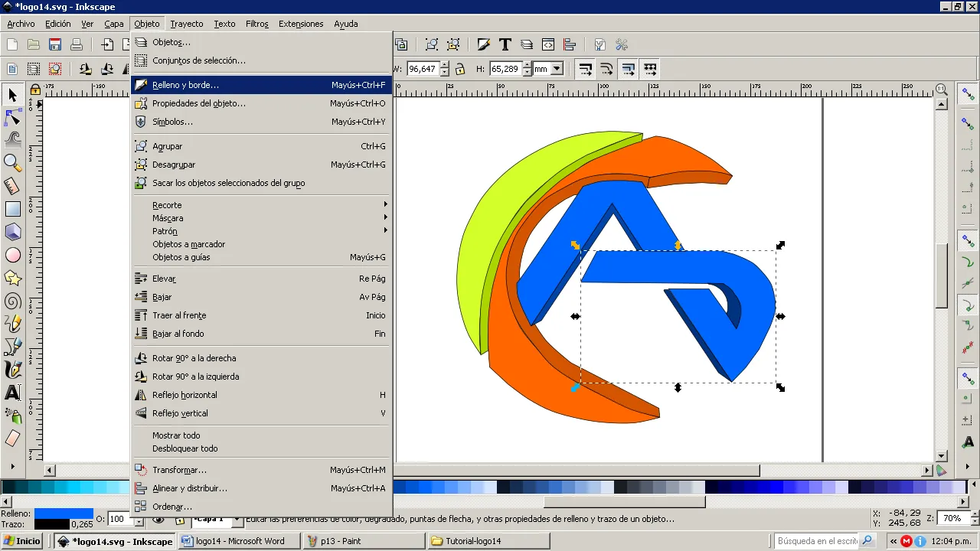Select the Zoom tool in toolbox

(13, 162)
